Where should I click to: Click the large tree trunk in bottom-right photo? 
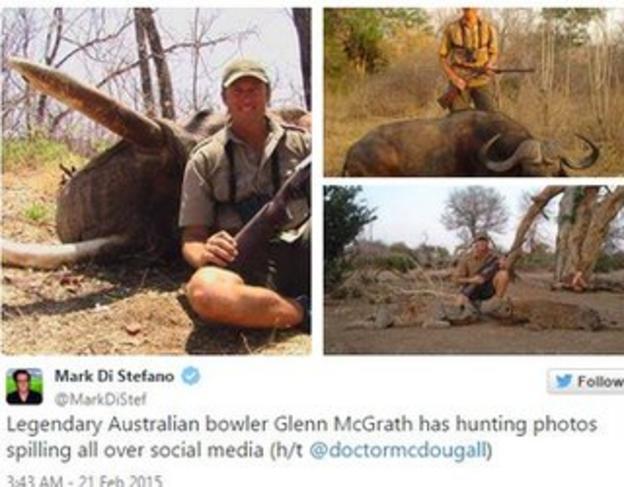pos(575,235)
